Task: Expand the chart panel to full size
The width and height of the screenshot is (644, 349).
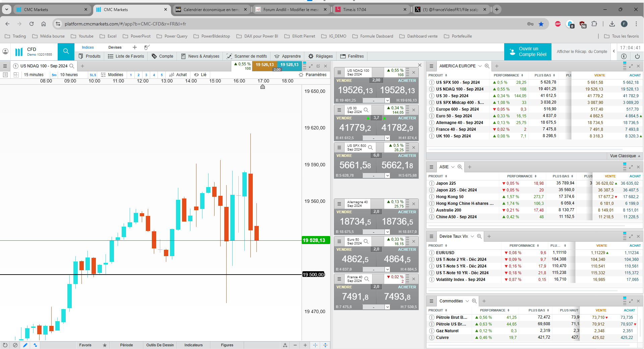Action: [x=311, y=66]
